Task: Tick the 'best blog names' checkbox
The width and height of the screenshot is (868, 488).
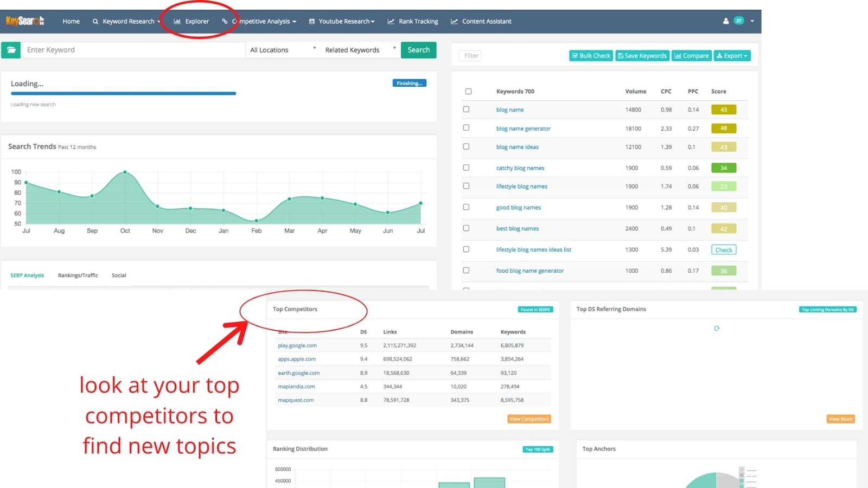Action: coord(466,228)
